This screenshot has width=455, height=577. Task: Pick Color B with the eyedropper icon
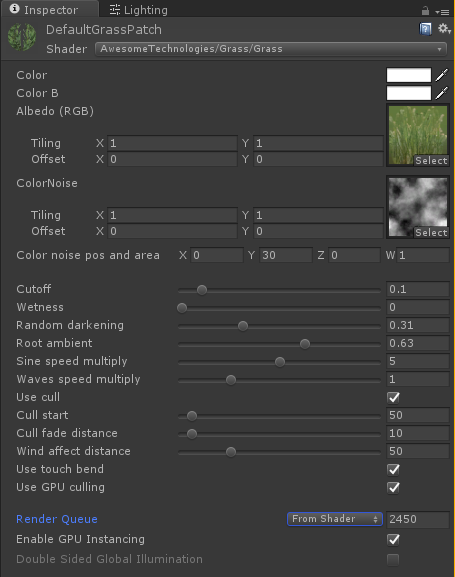coord(442,93)
